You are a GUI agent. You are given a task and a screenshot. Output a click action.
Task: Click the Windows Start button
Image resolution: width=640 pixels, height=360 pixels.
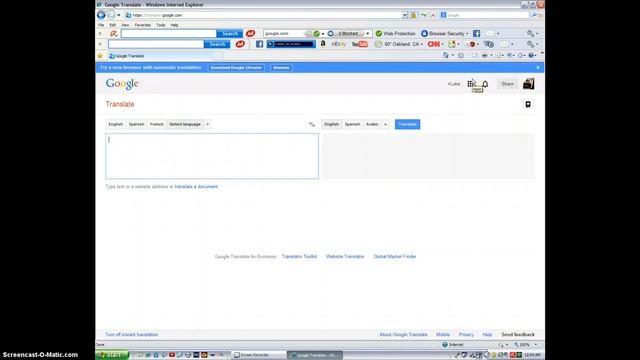point(112,355)
